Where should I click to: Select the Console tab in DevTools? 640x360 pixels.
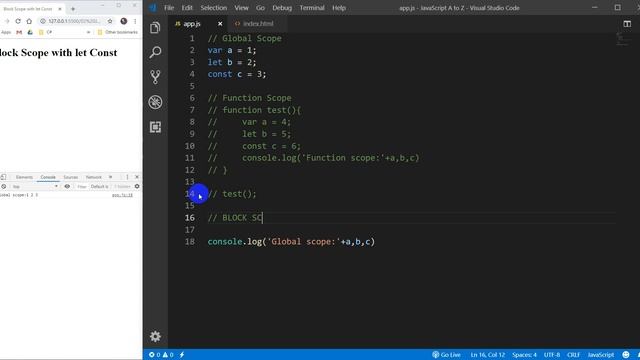point(48,177)
